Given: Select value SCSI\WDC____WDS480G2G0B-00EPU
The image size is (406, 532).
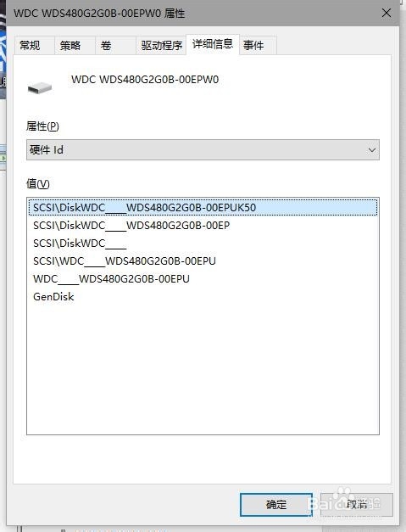Looking at the screenshot, I should [x=203, y=261].
